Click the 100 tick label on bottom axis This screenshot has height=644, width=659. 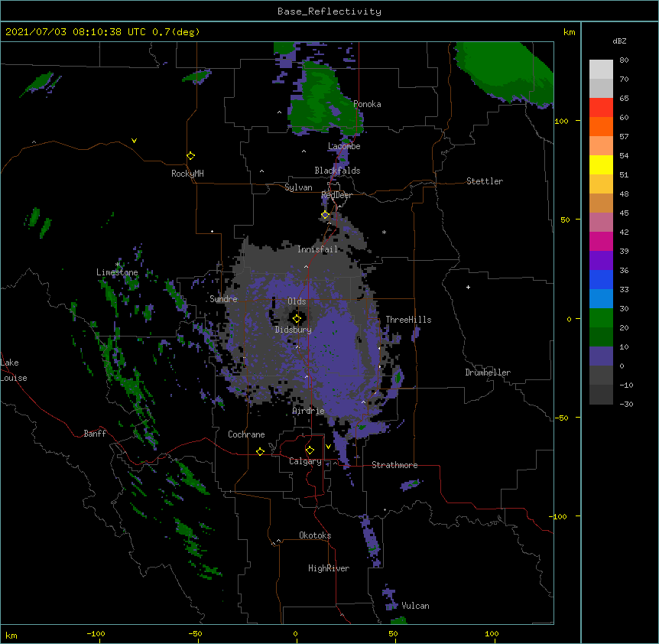[492, 633]
